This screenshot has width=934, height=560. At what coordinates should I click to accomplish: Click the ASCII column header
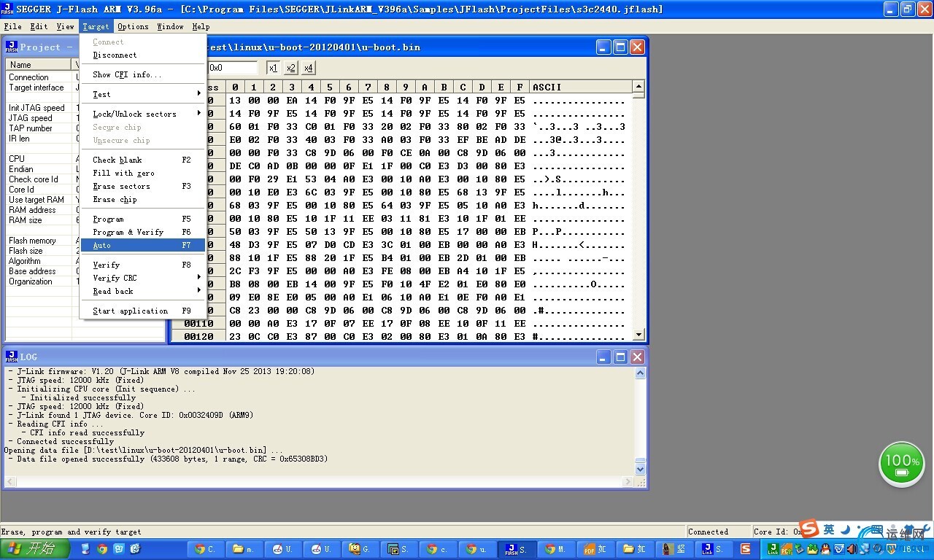click(x=580, y=87)
